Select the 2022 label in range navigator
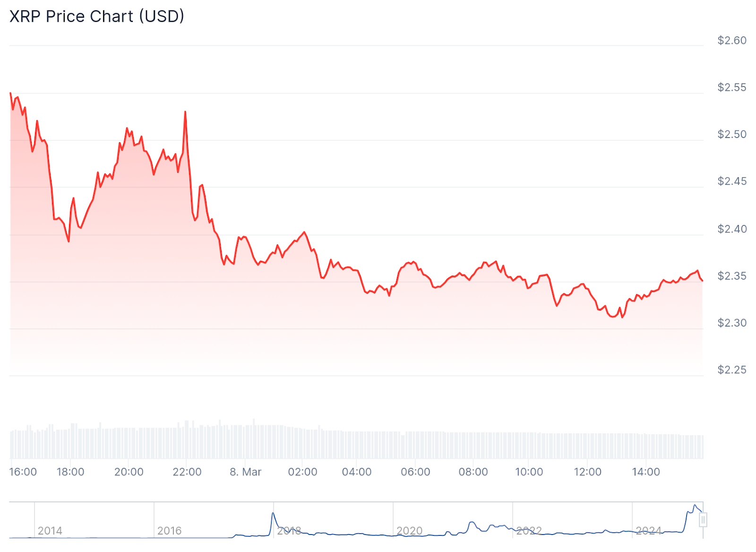Image resolution: width=756 pixels, height=552 pixels. pyautogui.click(x=529, y=531)
